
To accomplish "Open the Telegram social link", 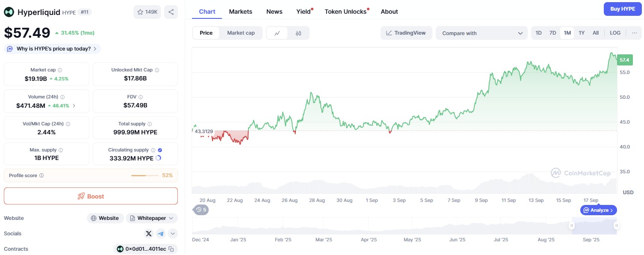I will (160, 234).
